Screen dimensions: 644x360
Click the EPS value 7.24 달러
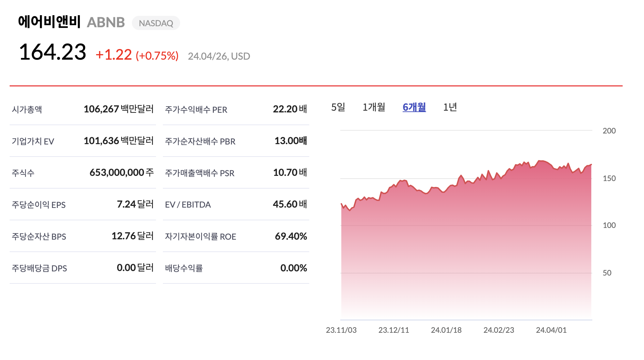[x=135, y=204]
